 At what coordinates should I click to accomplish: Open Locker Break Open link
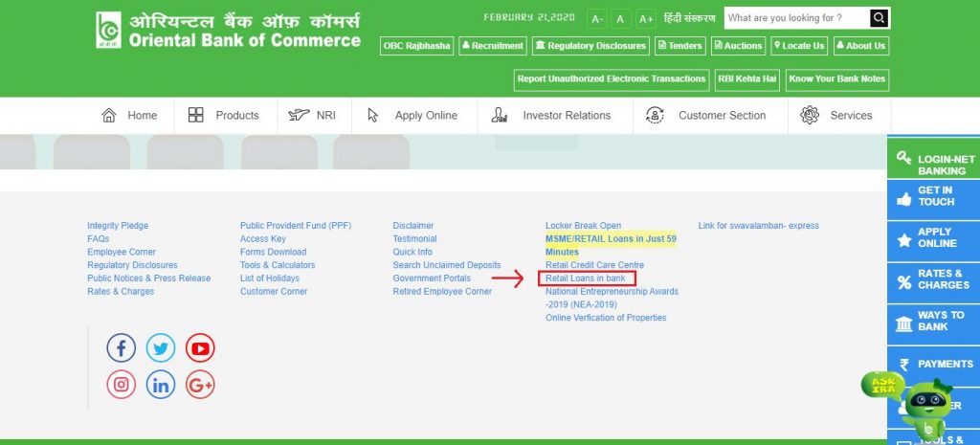583,226
